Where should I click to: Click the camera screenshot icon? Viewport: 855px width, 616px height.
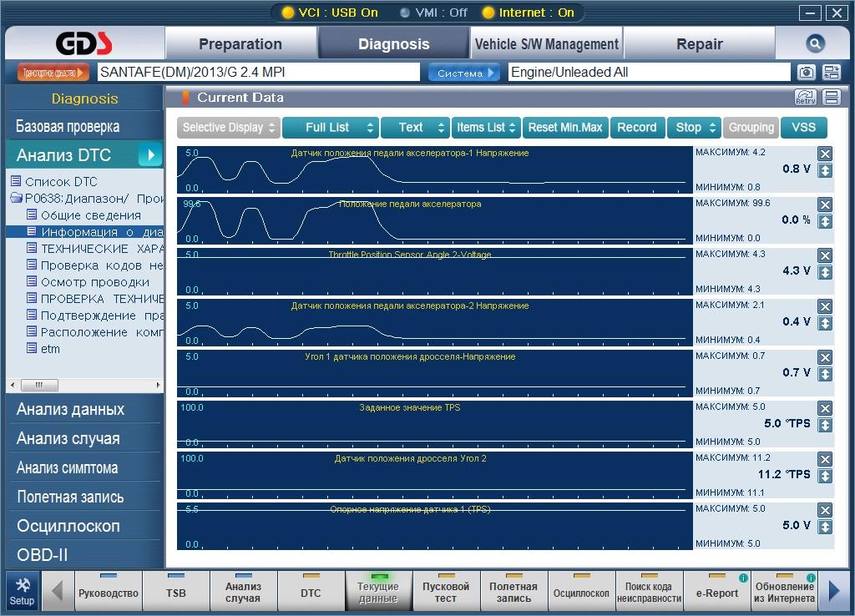coord(806,73)
